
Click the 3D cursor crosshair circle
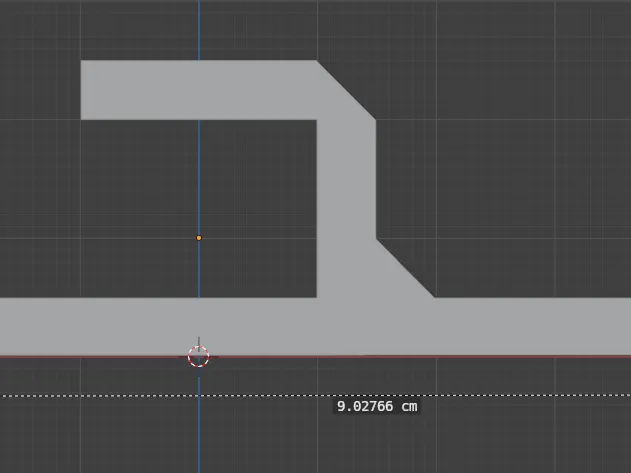(198, 357)
